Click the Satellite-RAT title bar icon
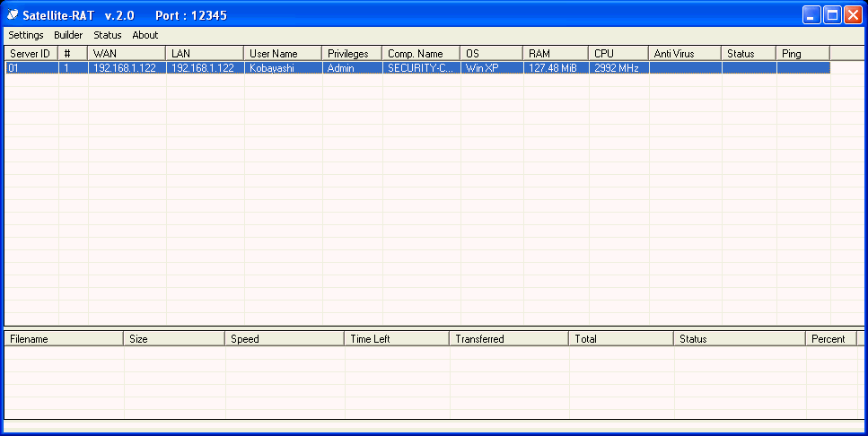The width and height of the screenshot is (868, 436). click(x=13, y=15)
